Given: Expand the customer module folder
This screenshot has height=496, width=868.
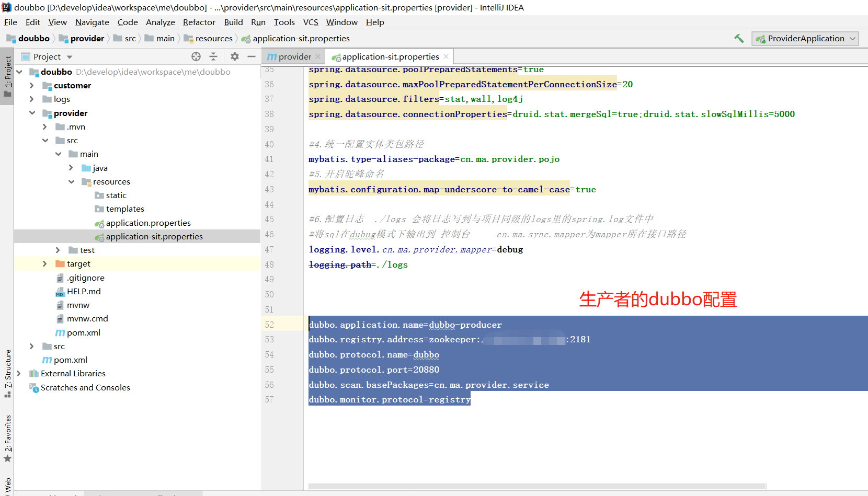Looking at the screenshot, I should click(x=31, y=85).
